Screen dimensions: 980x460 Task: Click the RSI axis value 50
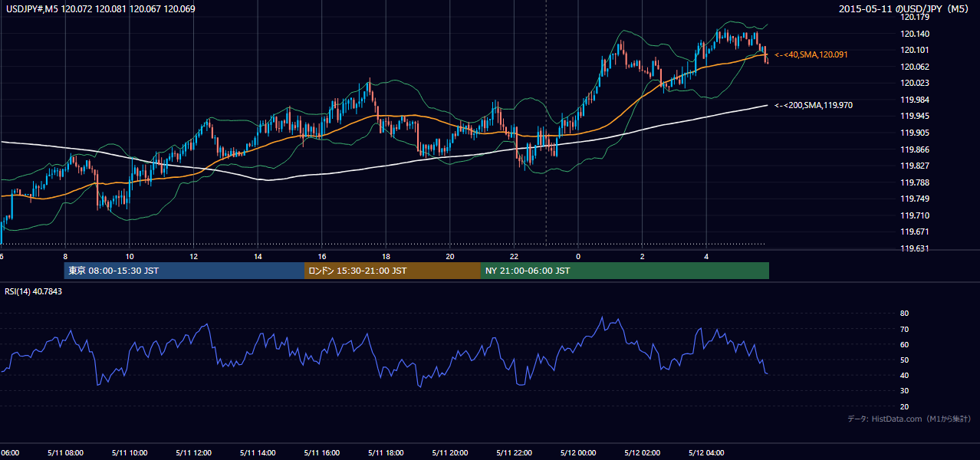pos(904,360)
